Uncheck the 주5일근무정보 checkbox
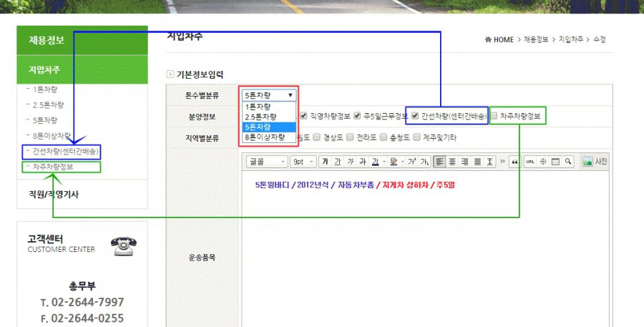644x327 pixels. (x=357, y=116)
